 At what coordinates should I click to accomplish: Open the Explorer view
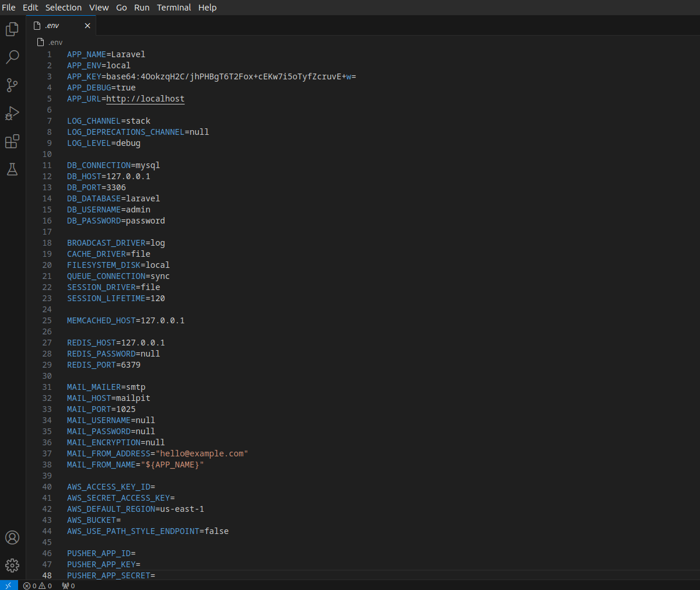tap(12, 29)
